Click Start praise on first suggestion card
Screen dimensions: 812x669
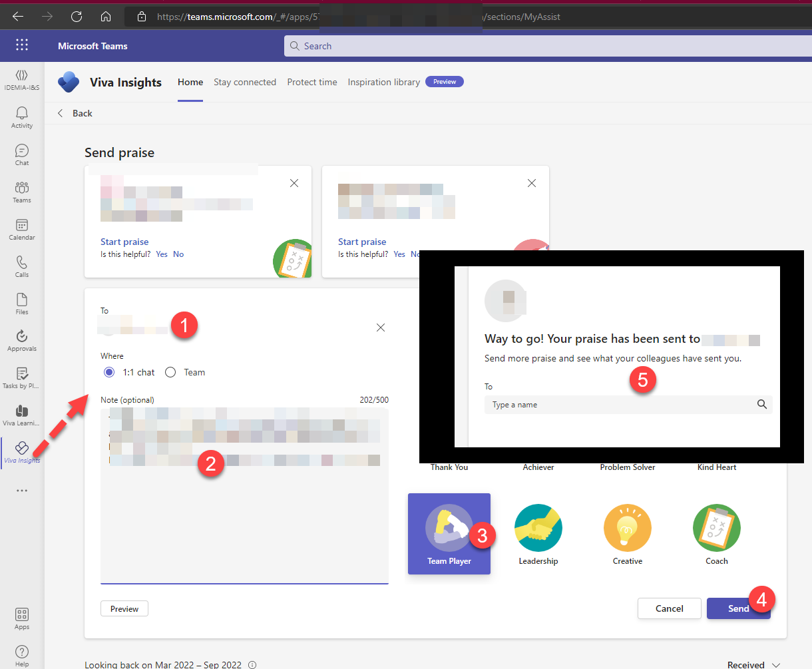(124, 242)
